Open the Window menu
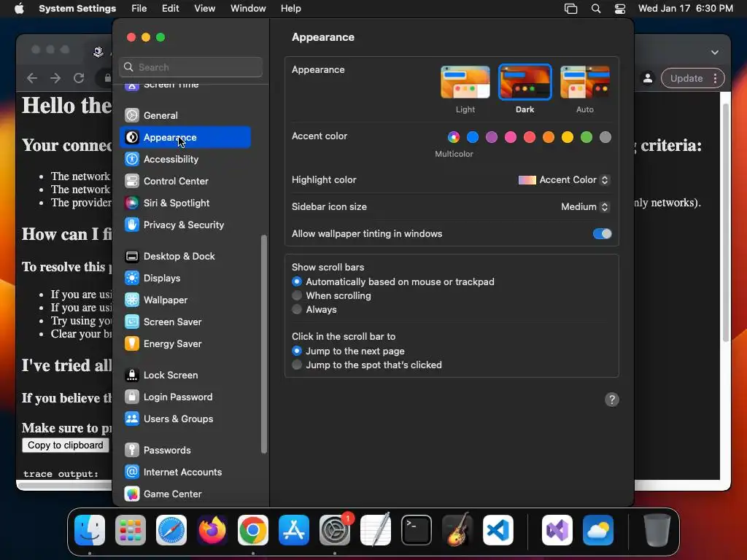This screenshot has width=747, height=560. (248, 9)
